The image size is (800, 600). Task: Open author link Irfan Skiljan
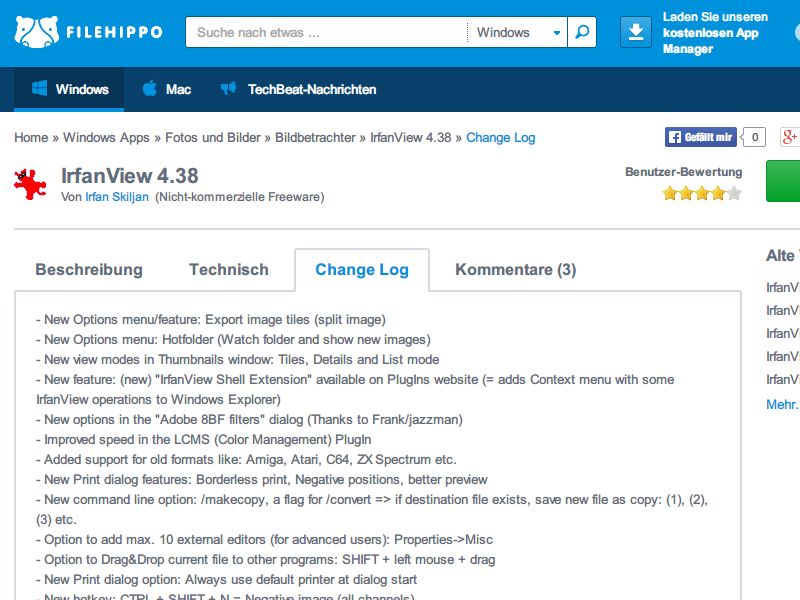[x=117, y=197]
